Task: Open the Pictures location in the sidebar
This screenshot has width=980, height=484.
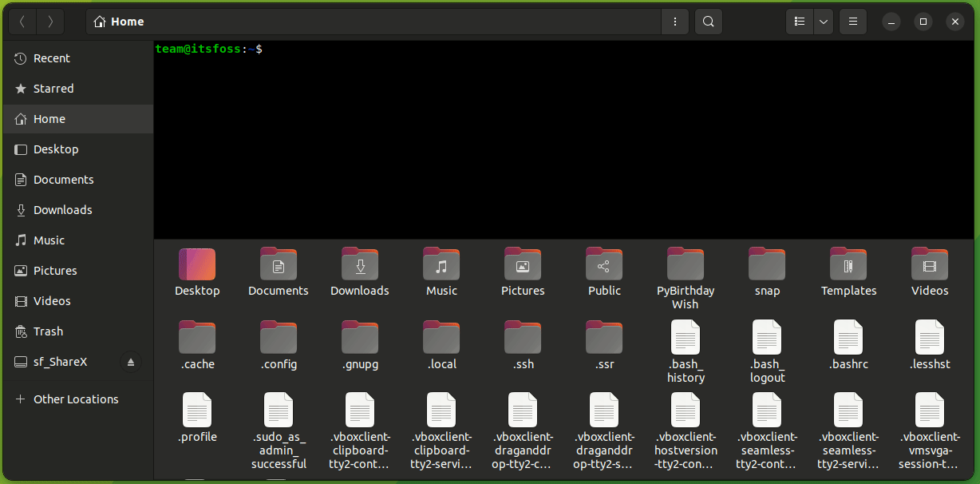Action: coord(57,270)
